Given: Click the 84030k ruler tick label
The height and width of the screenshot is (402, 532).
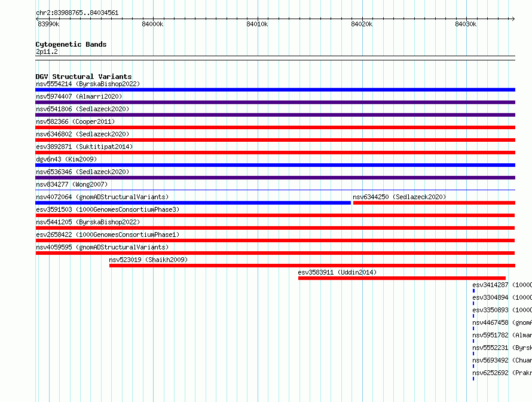Looking at the screenshot, I should [x=466, y=24].
